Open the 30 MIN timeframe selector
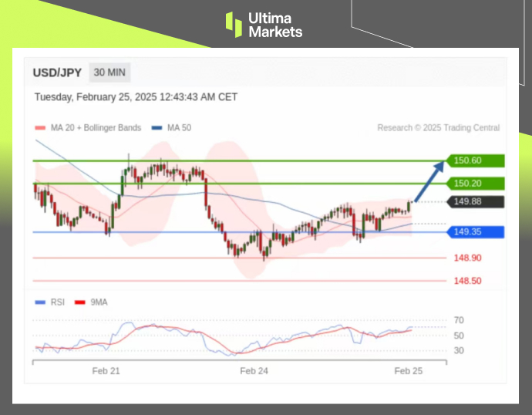The width and height of the screenshot is (532, 415). click(x=110, y=73)
